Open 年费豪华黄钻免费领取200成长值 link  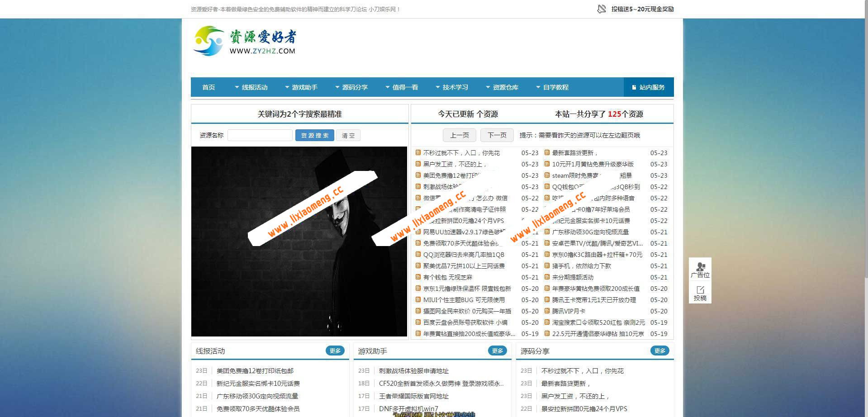pos(596,289)
